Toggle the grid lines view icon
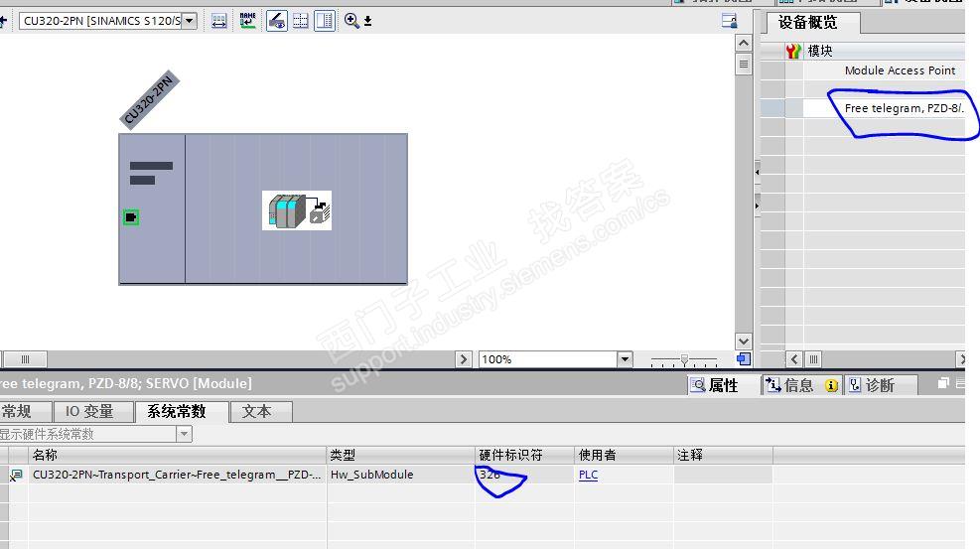This screenshot has width=980, height=549. tap(301, 21)
